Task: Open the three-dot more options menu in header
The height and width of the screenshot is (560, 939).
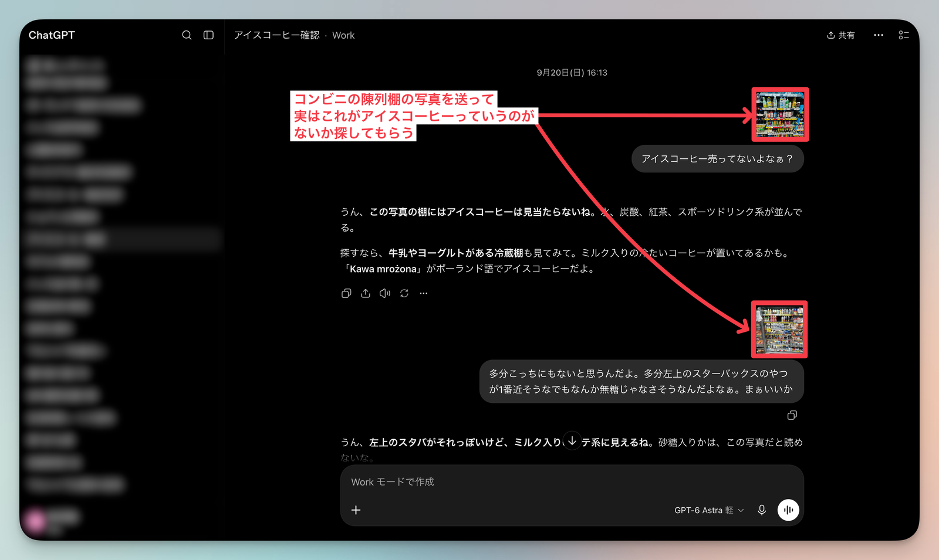Action: pos(878,35)
